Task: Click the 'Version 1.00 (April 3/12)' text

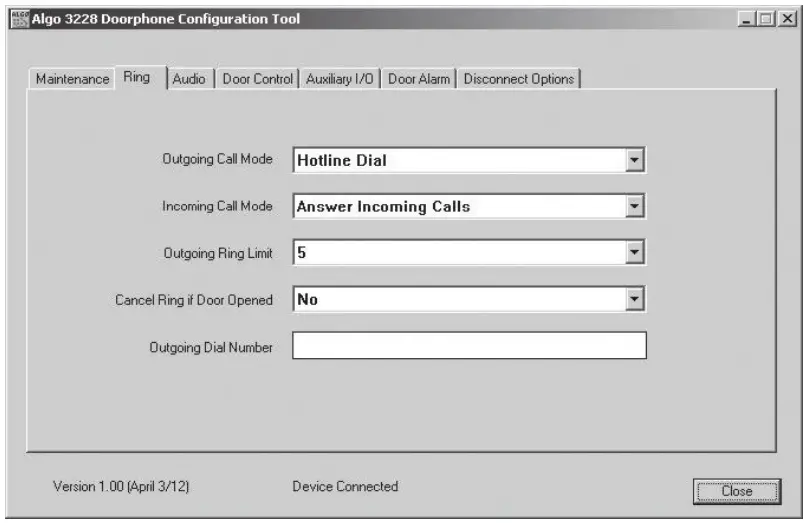Action: 121,486
